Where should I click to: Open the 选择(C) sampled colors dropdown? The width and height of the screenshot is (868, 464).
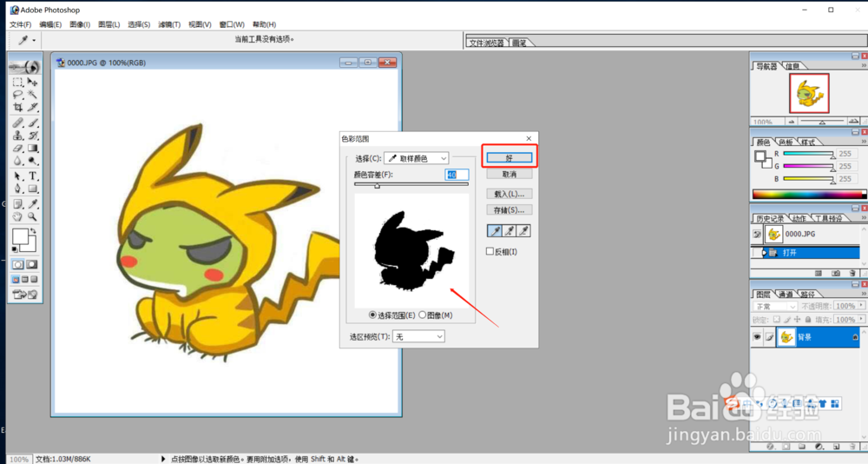click(417, 158)
